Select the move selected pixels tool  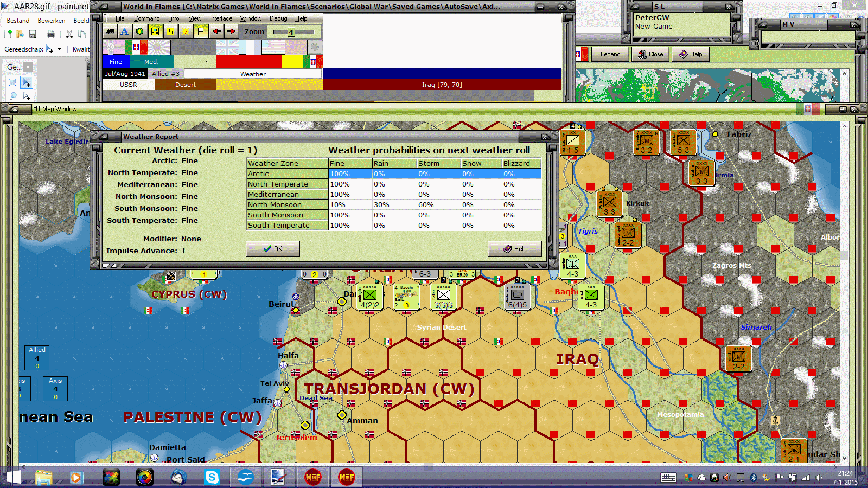pyautogui.click(x=26, y=82)
